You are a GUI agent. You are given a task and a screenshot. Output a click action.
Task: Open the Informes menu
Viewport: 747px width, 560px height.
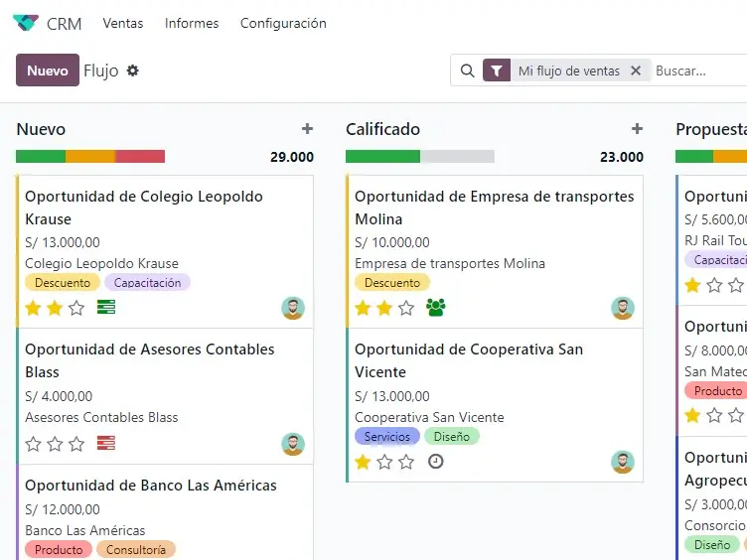click(192, 23)
